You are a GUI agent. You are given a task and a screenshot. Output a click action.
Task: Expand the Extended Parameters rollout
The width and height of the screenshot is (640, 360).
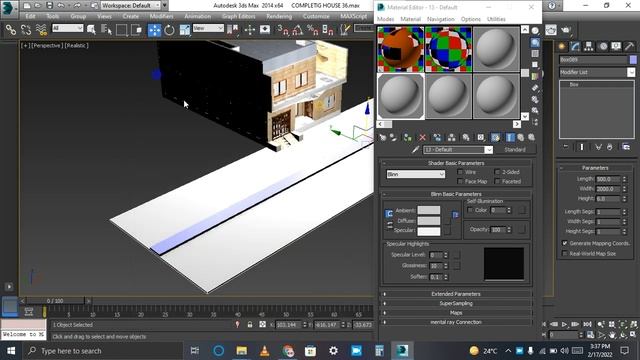(x=456, y=294)
